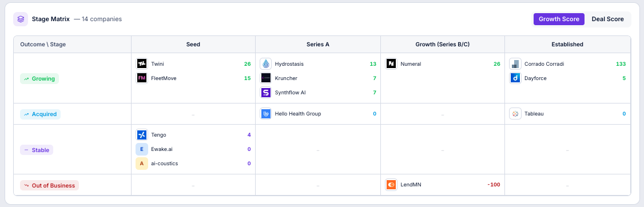Click the Growth (Series B/C) column header

pyautogui.click(x=442, y=45)
